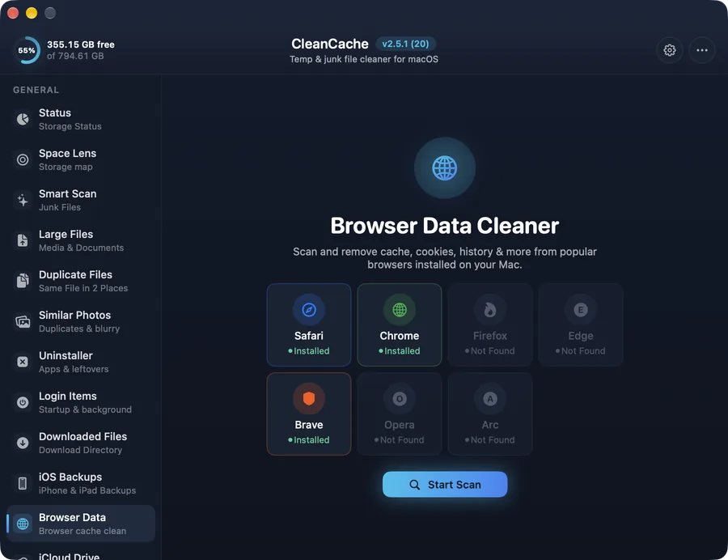Click the Edge E icon

(x=580, y=310)
